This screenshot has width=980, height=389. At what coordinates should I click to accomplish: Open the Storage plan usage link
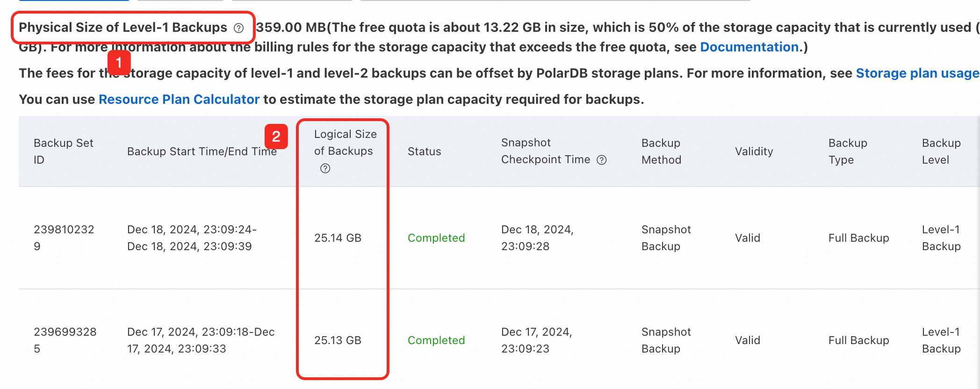tap(917, 73)
